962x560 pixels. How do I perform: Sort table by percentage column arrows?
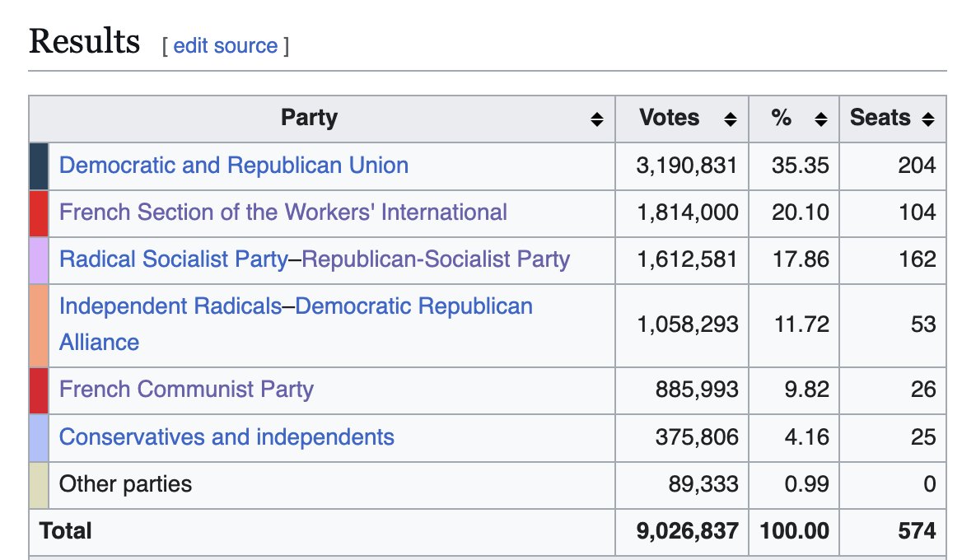(x=821, y=119)
